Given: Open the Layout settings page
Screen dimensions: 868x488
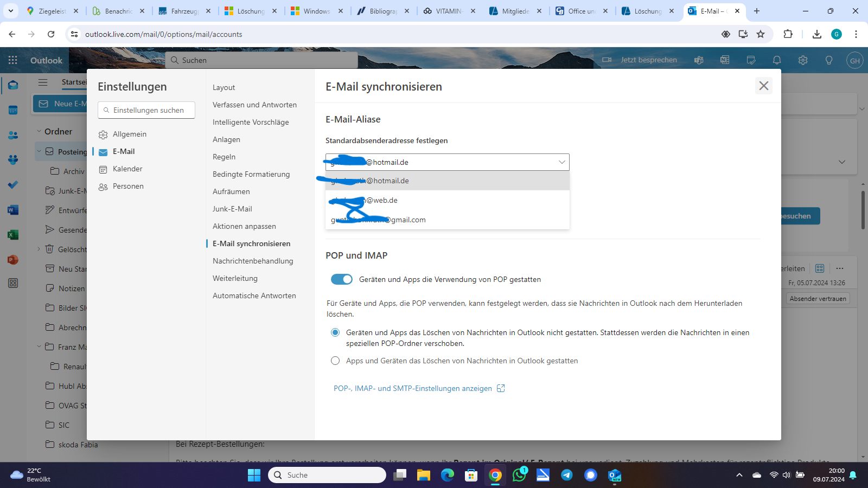Looking at the screenshot, I should (224, 87).
